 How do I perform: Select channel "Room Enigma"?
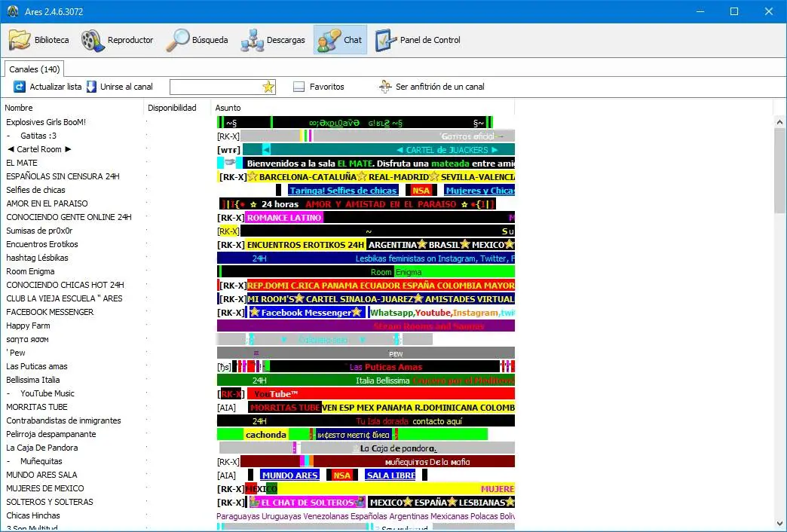30,271
